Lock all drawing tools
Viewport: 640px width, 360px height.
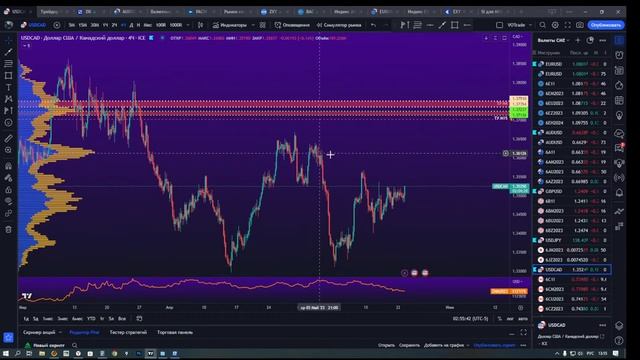point(8,190)
